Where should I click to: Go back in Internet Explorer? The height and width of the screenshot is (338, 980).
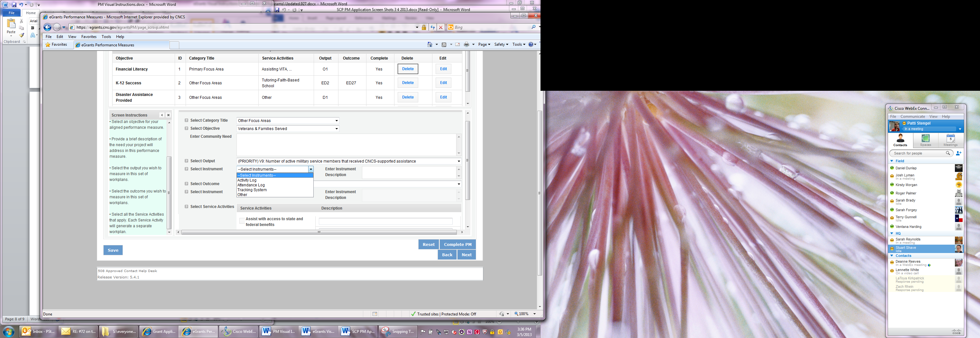coord(47,27)
